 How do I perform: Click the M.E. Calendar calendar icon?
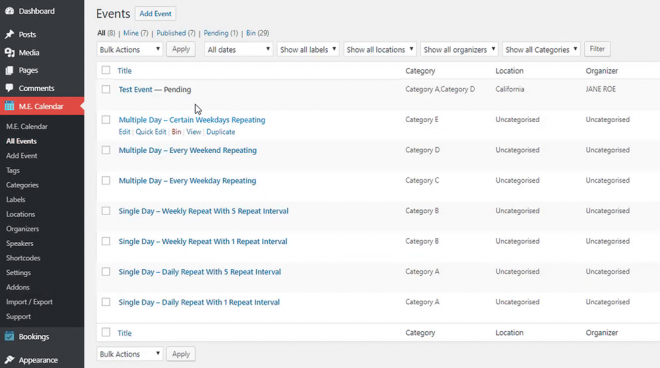(9, 106)
